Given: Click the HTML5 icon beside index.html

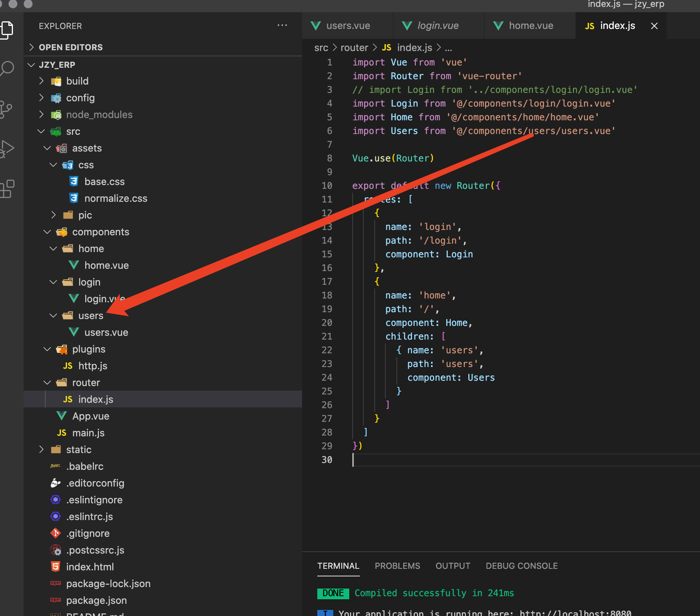Looking at the screenshot, I should click(56, 567).
